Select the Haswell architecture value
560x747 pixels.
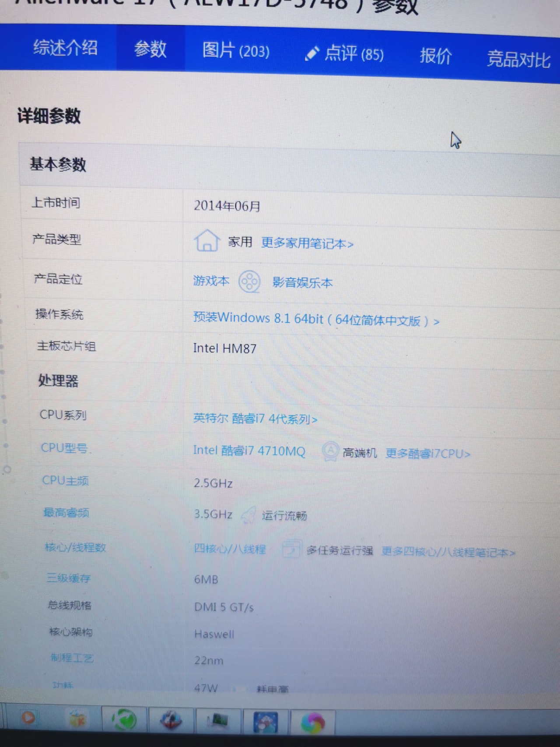214,634
